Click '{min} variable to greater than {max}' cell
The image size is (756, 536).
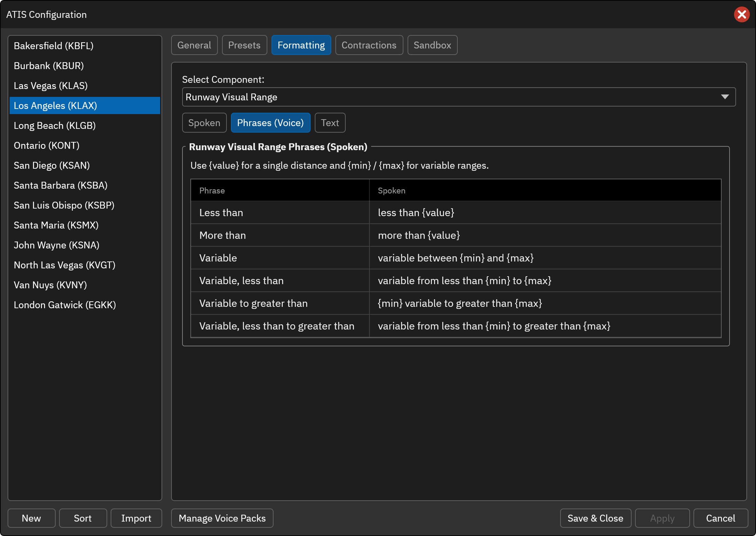[545, 303]
